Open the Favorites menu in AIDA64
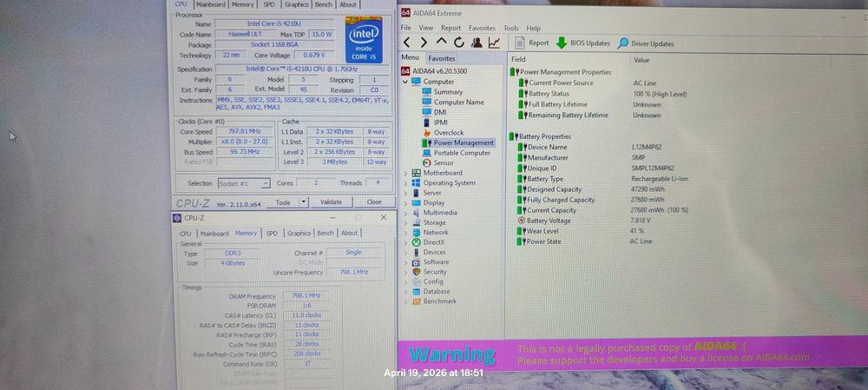The height and width of the screenshot is (390, 868). pos(482,28)
